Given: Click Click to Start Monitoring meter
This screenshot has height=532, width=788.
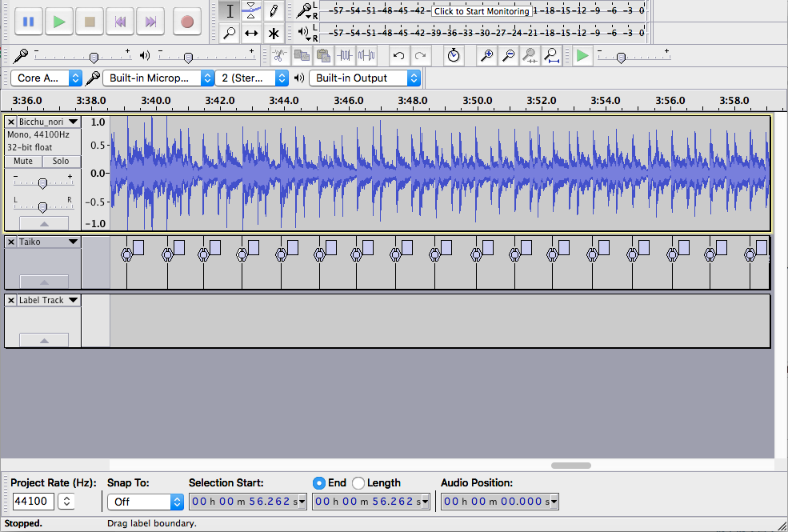Looking at the screenshot, I should [x=482, y=11].
